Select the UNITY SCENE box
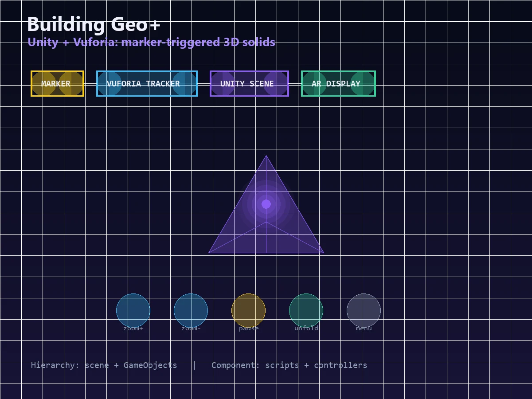The height and width of the screenshot is (399, 532). (249, 83)
